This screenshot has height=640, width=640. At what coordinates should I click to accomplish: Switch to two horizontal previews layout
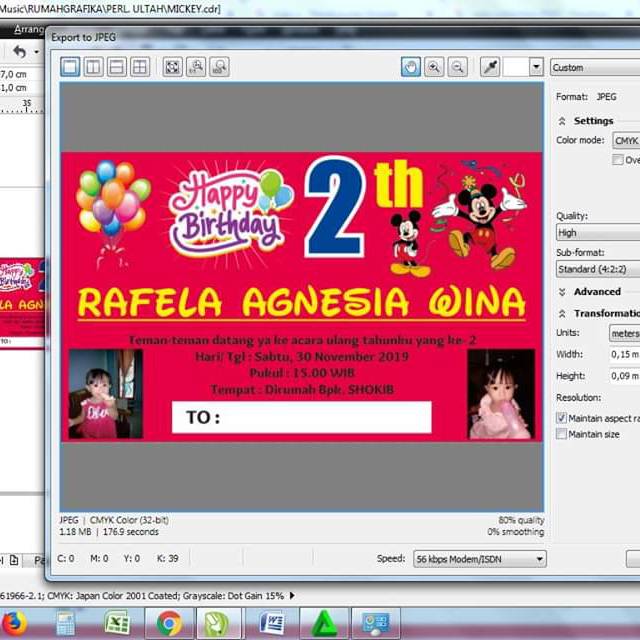(x=116, y=67)
